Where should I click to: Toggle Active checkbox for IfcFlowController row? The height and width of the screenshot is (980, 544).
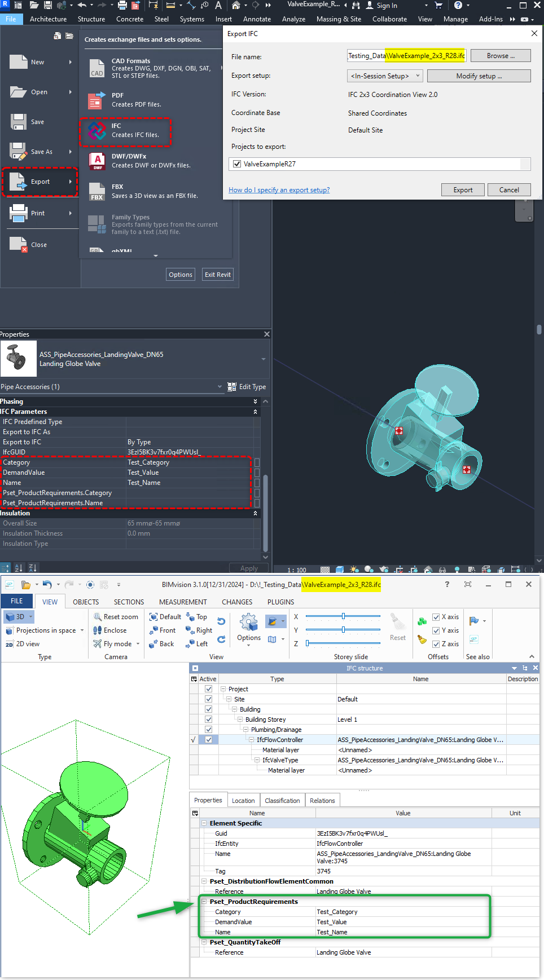(x=209, y=740)
